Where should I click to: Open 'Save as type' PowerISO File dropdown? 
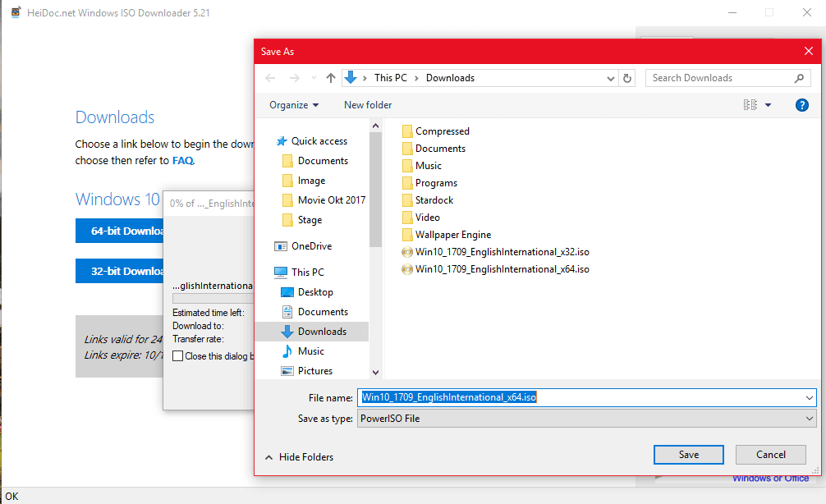tap(586, 419)
